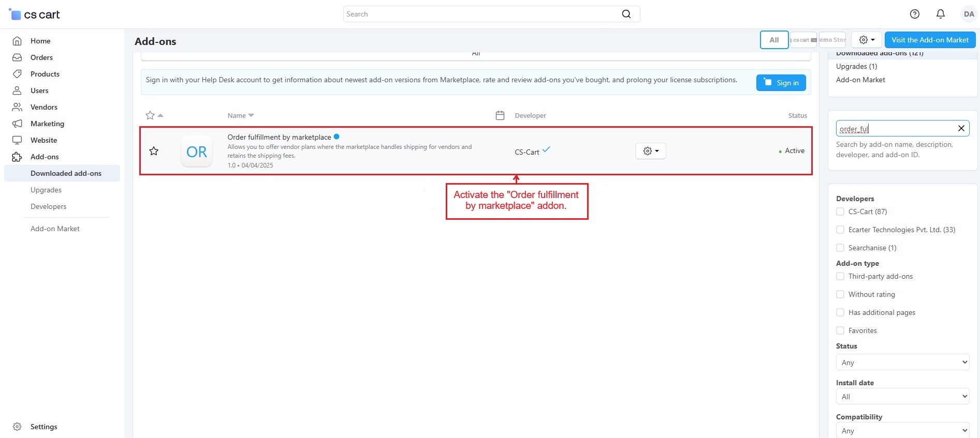Go to Upgrades in sidebar
Screen dimensions: 980x438
pyautogui.click(x=46, y=190)
